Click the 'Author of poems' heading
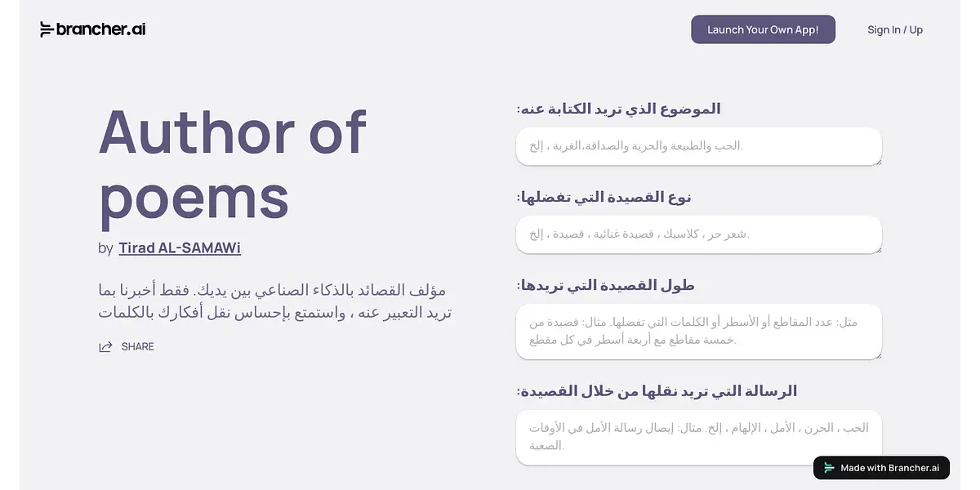Viewport: 980px width, 490px height. point(233,163)
